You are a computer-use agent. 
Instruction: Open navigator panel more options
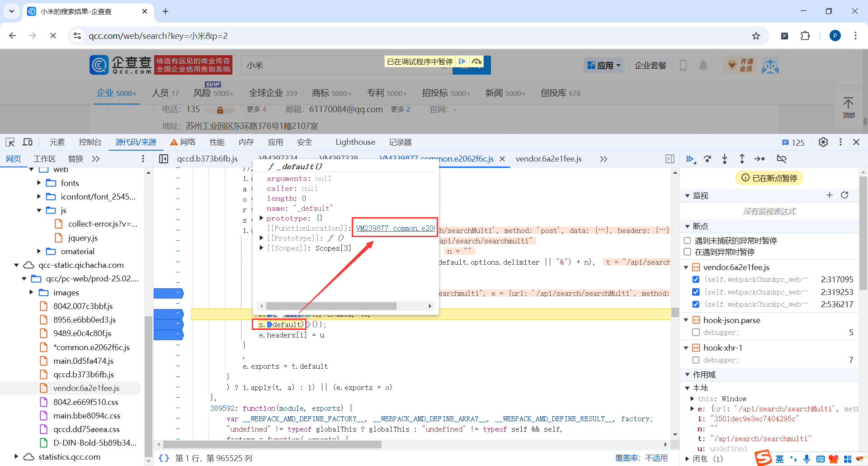[143, 159]
